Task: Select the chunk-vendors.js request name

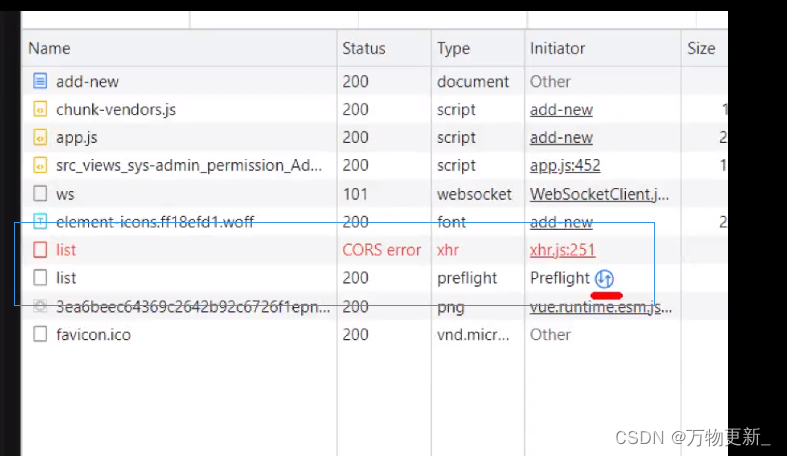Action: pos(116,109)
